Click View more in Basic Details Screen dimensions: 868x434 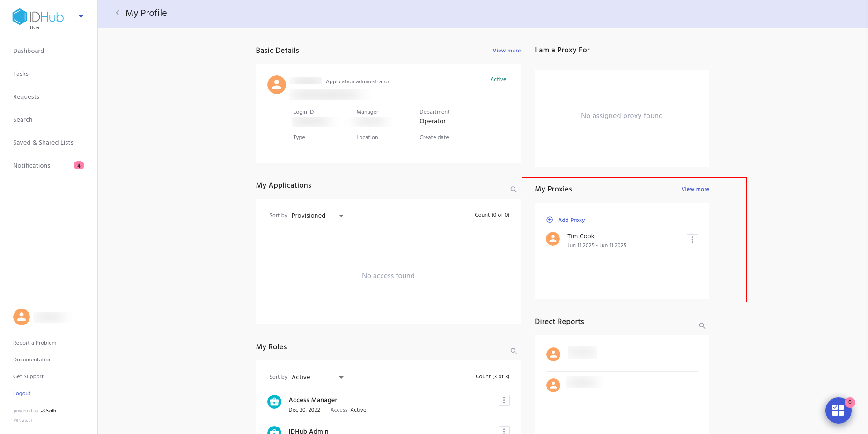(507, 51)
